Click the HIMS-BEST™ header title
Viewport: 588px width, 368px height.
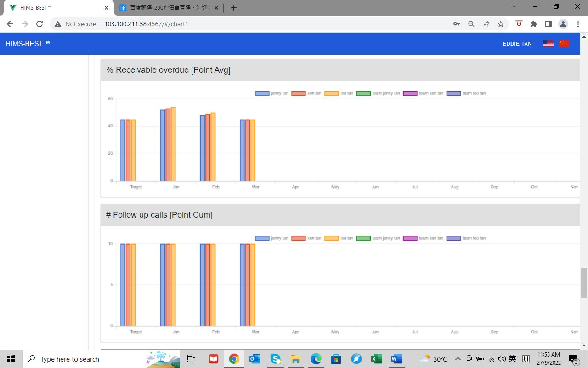click(28, 44)
